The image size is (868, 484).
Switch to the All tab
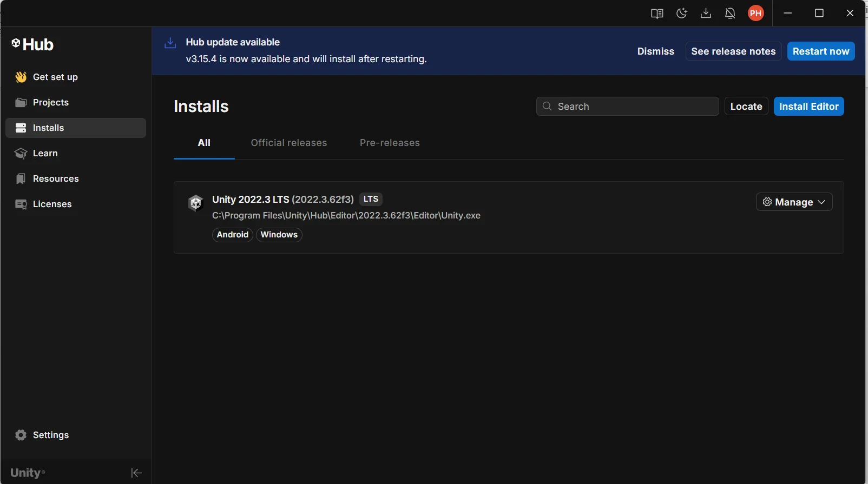pos(204,143)
